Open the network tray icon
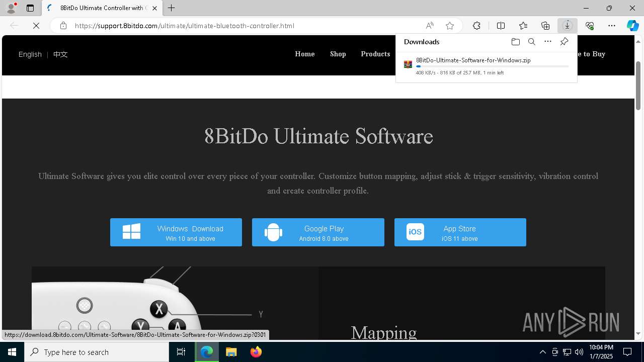Image resolution: width=644 pixels, height=362 pixels. (567, 352)
